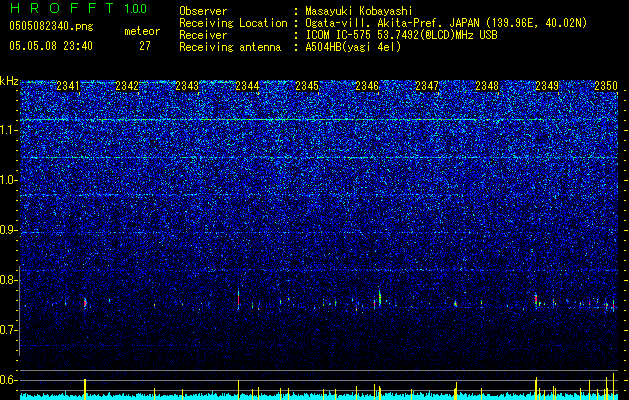Click time marker 2349

coord(547,86)
